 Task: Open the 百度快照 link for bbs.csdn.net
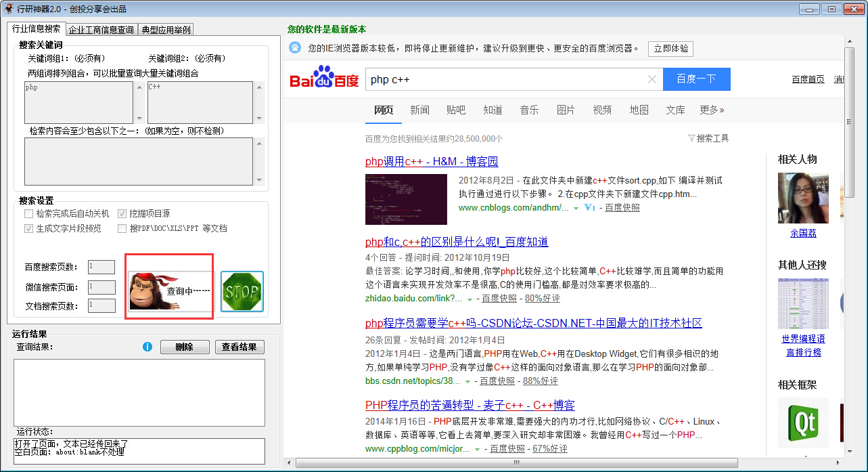coord(497,381)
